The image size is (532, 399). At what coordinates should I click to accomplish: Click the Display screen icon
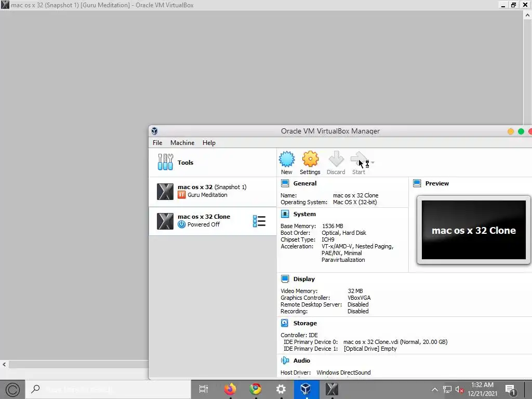285,279
